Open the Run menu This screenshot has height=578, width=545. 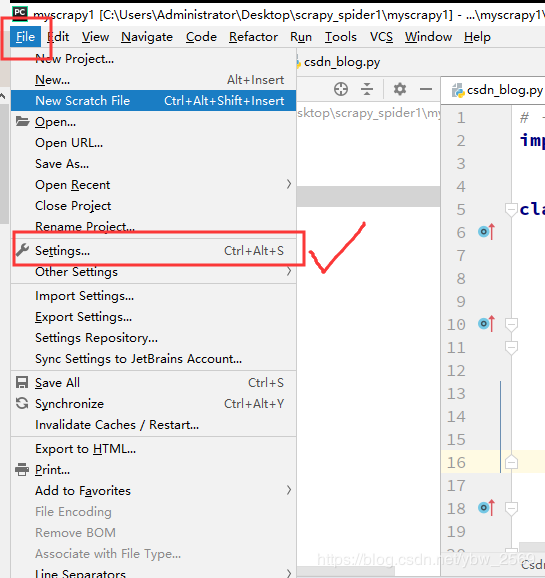tap(301, 36)
